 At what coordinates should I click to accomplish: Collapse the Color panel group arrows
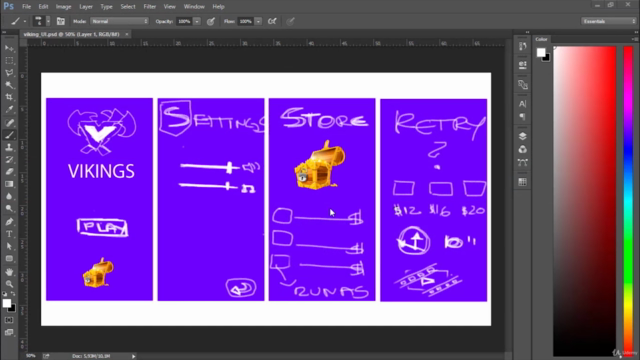[636, 32]
